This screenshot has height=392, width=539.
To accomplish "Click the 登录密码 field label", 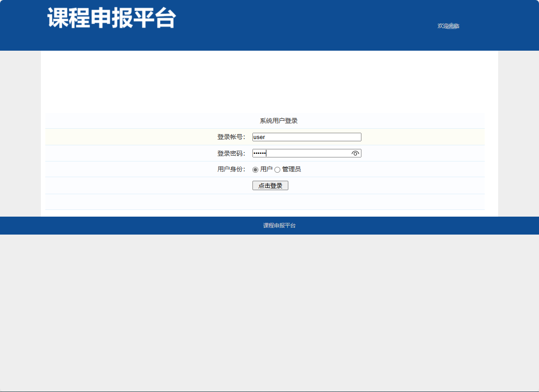I will tap(230, 153).
